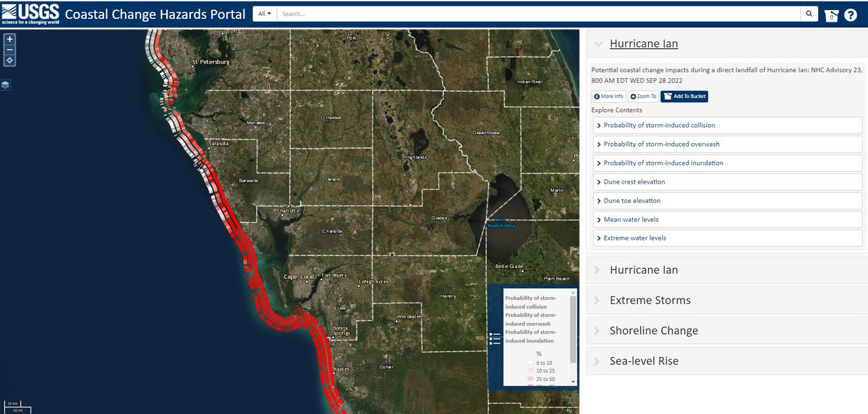
Task: Click the 'Okeechobee' county map label
Action: coord(487,133)
